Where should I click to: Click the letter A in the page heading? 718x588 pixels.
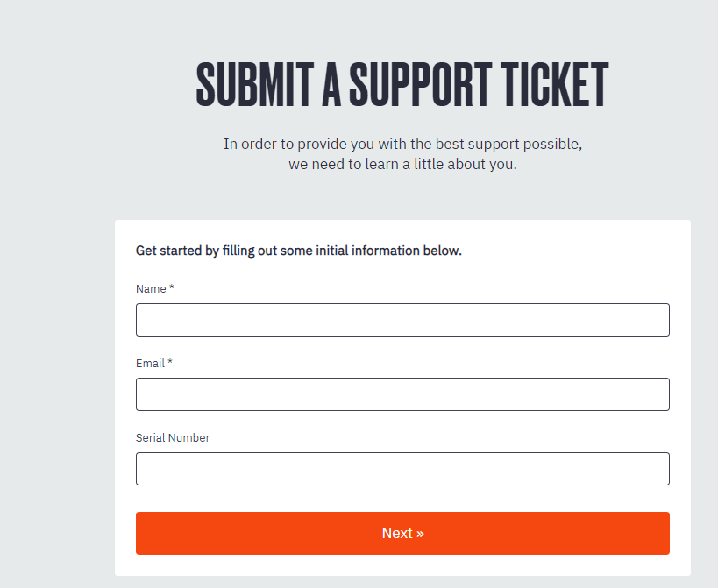331,85
